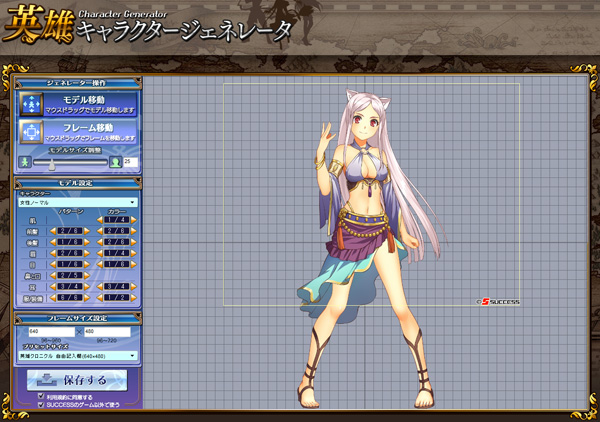Select next 前髪 (front hair) color
Viewport: 600px width, 422px height.
134,231
